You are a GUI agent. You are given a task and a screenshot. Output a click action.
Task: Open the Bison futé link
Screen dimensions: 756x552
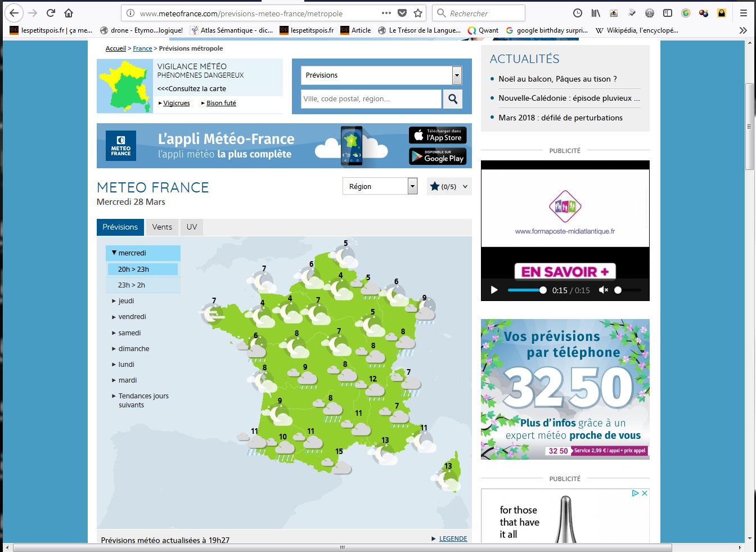tap(221, 103)
